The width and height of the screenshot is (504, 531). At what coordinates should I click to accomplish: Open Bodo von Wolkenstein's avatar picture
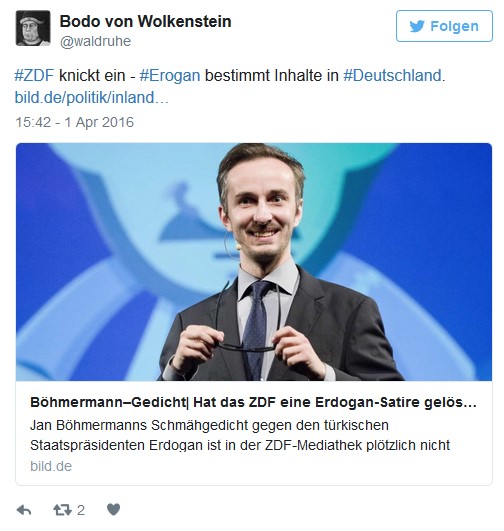[x=33, y=28]
